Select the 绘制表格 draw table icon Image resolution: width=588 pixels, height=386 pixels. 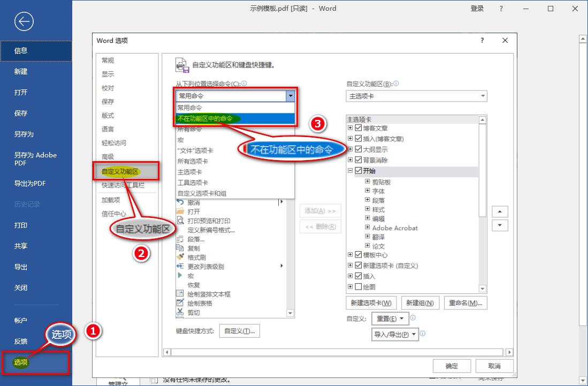pos(179,302)
